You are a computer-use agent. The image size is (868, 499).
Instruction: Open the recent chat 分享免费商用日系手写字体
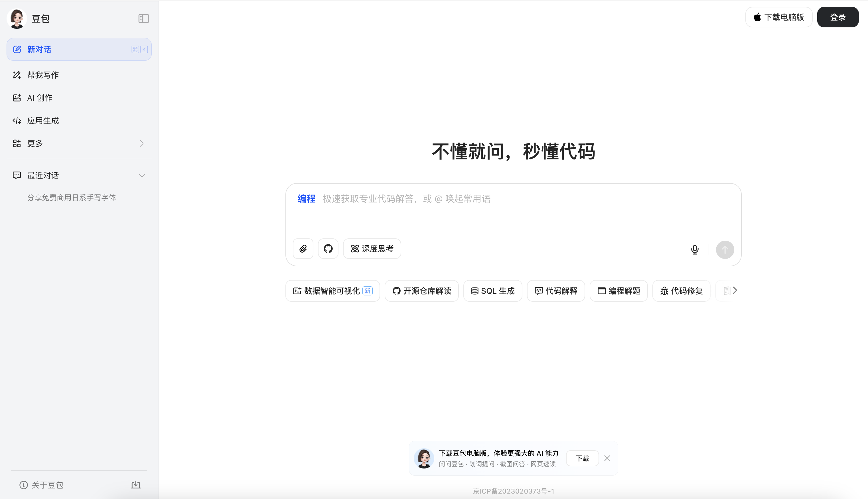point(72,197)
